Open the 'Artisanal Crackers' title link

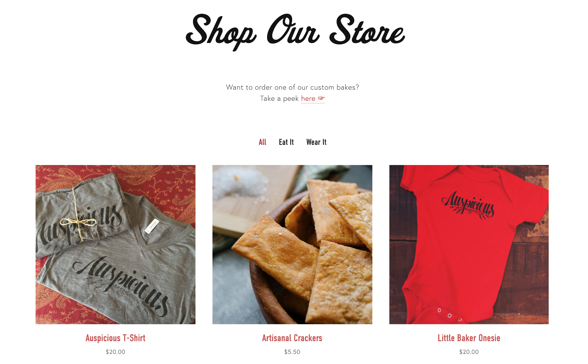[x=292, y=338]
